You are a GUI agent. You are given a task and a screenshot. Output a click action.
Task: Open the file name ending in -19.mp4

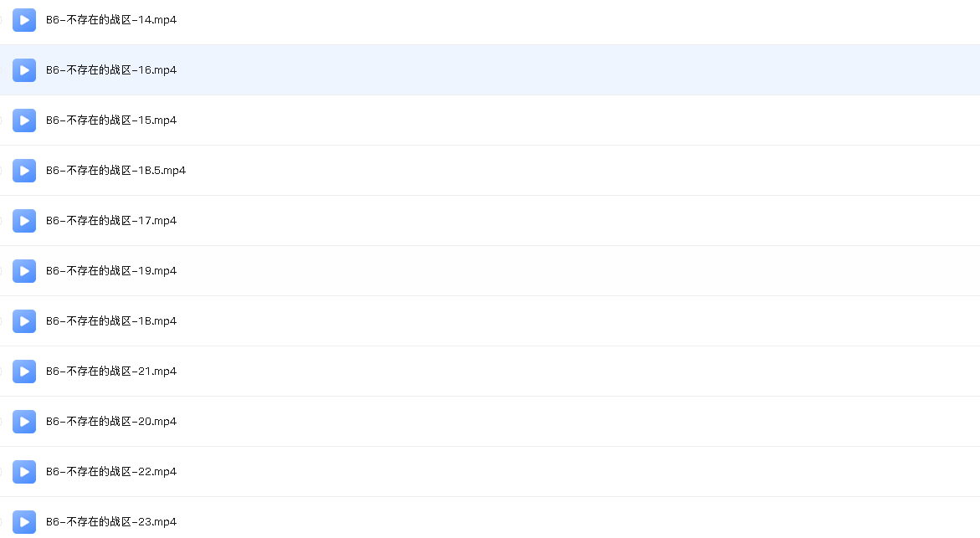[111, 270]
